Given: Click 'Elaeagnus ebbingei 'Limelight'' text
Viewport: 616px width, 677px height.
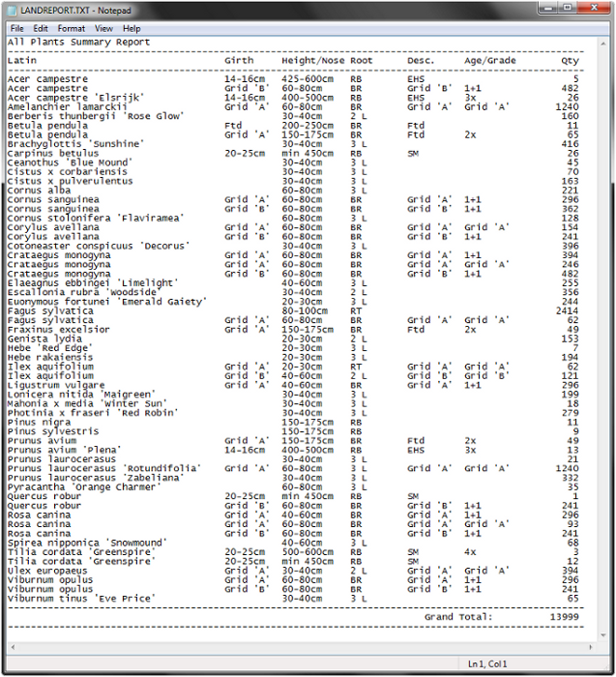Looking at the screenshot, I should [93, 282].
